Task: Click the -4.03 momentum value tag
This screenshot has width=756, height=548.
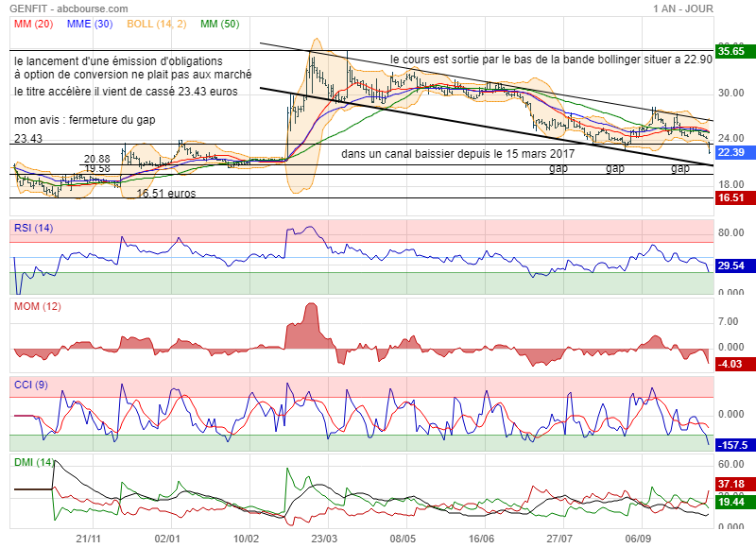Action: [735, 364]
